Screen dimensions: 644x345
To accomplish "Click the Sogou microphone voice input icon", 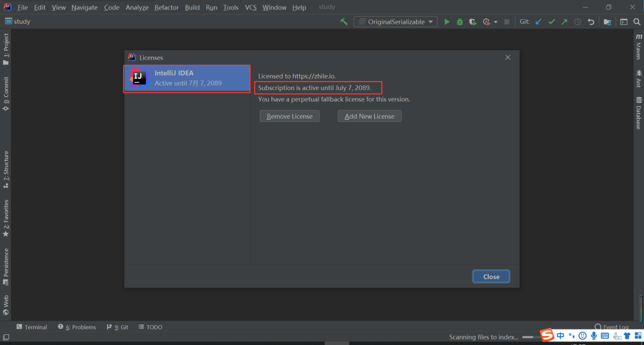I will (x=594, y=336).
